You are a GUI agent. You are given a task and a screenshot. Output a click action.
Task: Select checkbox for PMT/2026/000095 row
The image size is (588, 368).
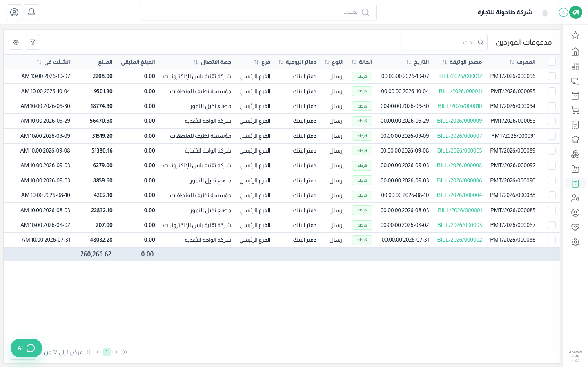coord(552,91)
